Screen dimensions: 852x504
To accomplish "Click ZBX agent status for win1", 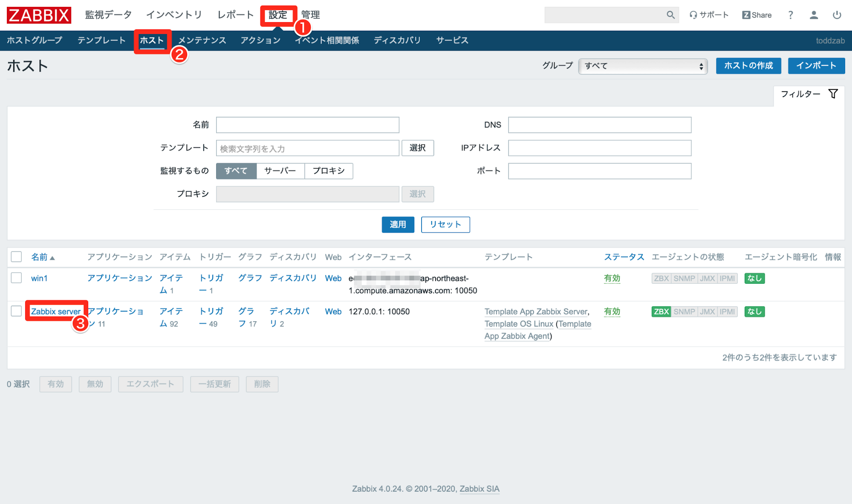I will click(x=661, y=278).
